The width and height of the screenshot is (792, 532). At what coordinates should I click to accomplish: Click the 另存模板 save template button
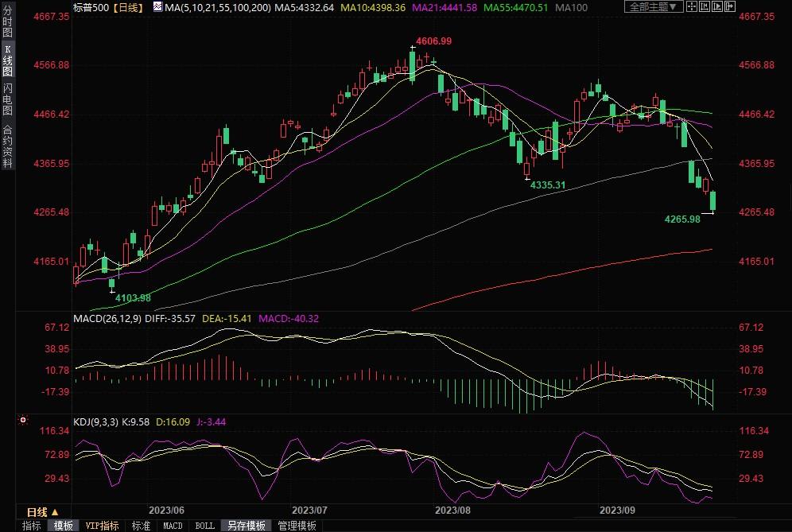pos(247,526)
